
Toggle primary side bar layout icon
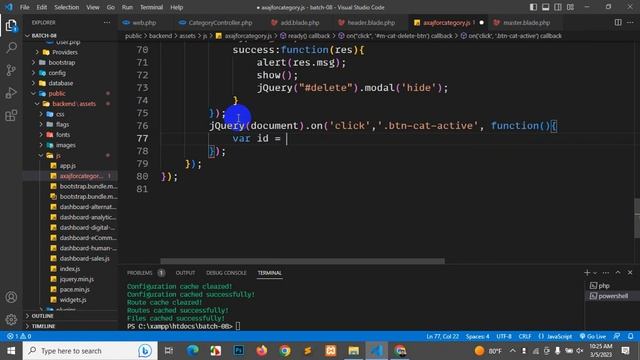pyautogui.click(x=533, y=7)
